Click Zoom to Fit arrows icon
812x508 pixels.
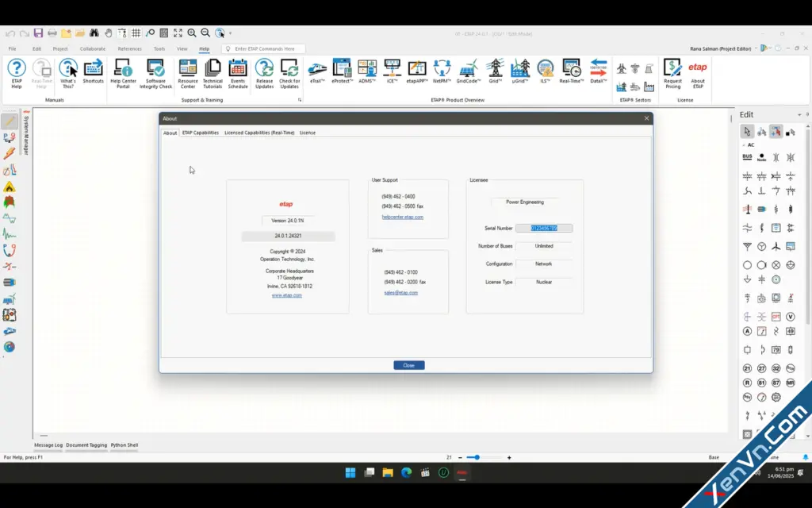(178, 33)
